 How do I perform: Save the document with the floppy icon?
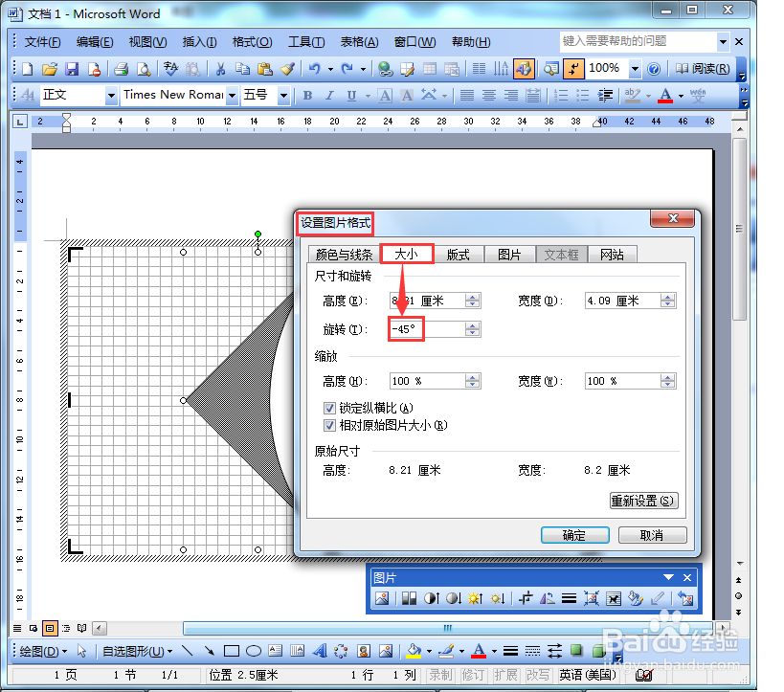tap(72, 69)
